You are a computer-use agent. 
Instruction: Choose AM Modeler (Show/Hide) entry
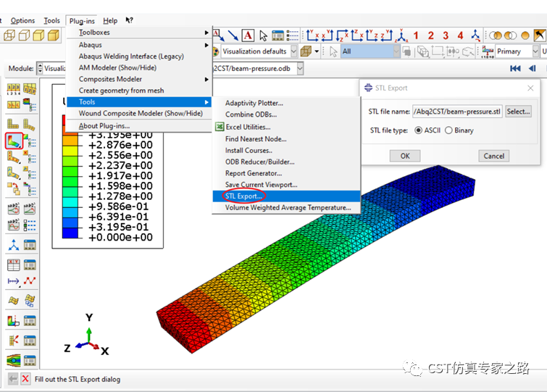(139, 67)
